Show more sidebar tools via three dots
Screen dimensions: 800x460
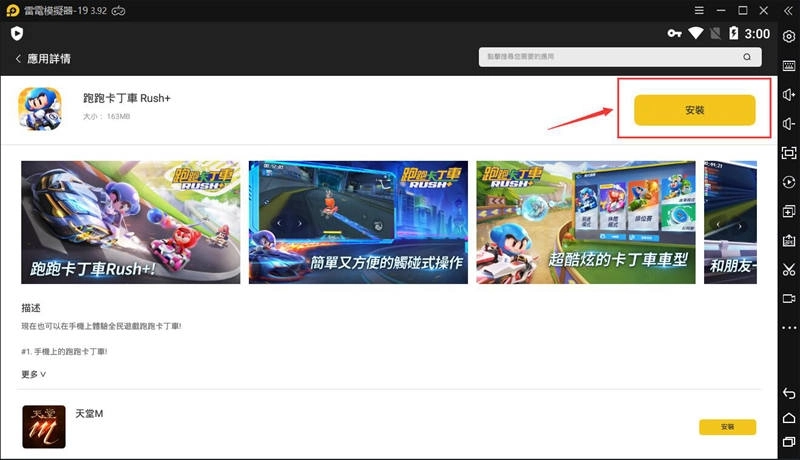pos(789,328)
